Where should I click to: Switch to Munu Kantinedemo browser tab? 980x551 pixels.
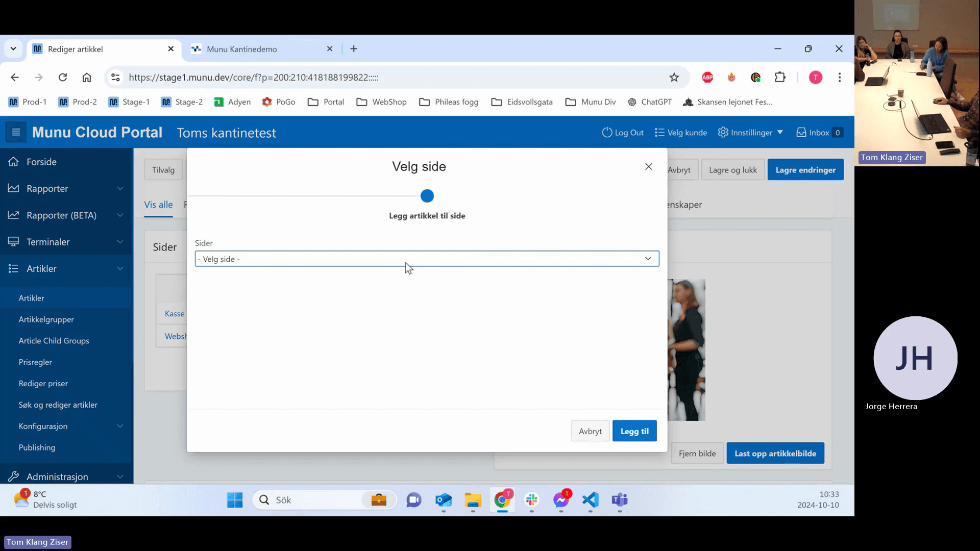tap(262, 49)
